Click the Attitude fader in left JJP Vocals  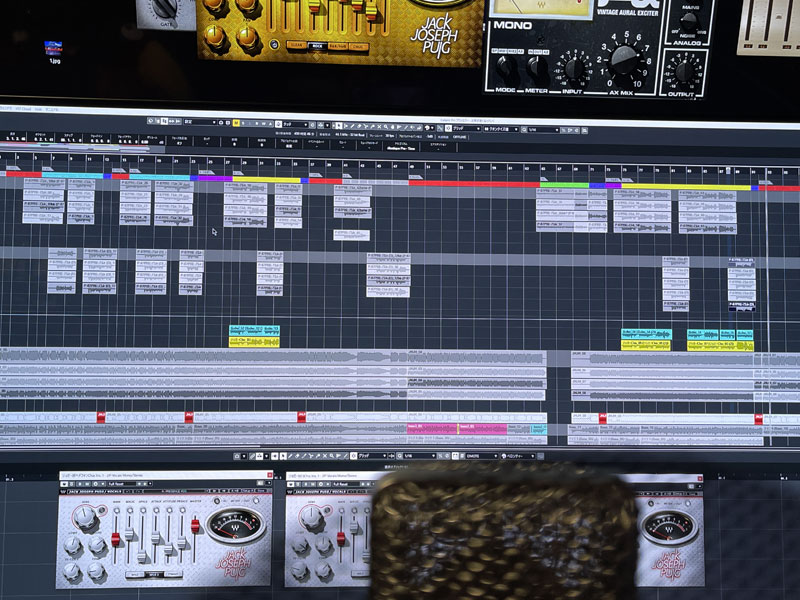point(168,549)
